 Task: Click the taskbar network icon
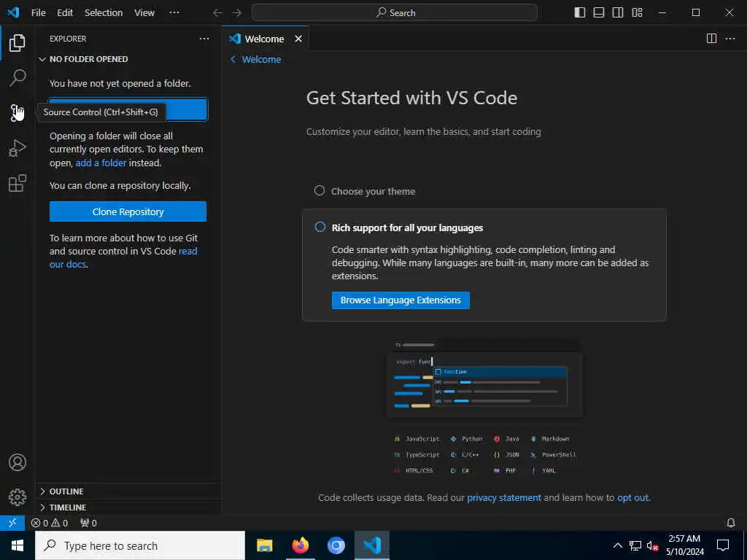click(x=635, y=545)
